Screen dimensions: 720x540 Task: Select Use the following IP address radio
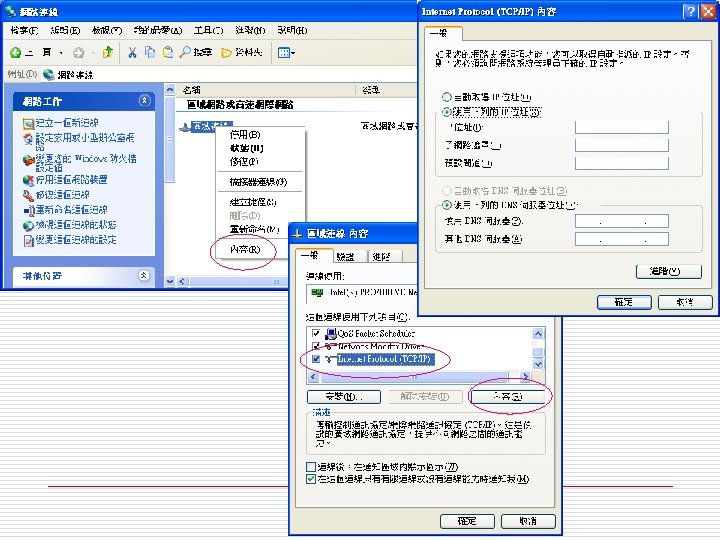446,112
